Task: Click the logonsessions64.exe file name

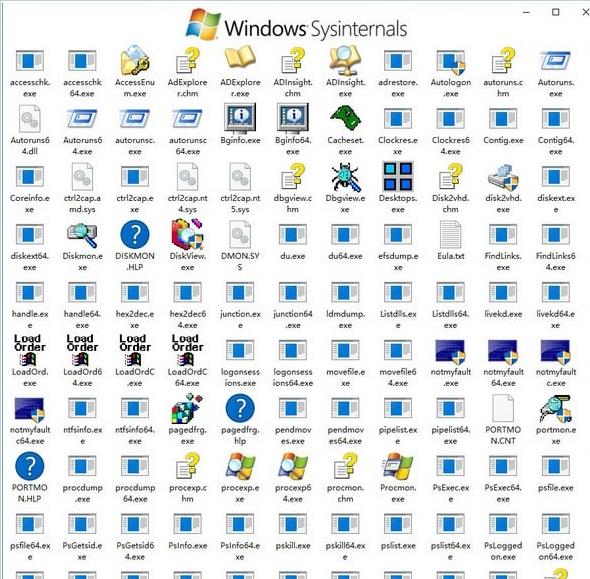Action: pyautogui.click(x=293, y=377)
